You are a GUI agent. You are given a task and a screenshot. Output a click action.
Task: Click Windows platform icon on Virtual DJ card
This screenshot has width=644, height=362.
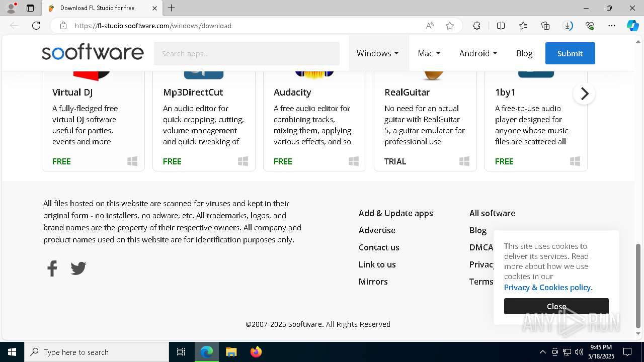coord(132,161)
